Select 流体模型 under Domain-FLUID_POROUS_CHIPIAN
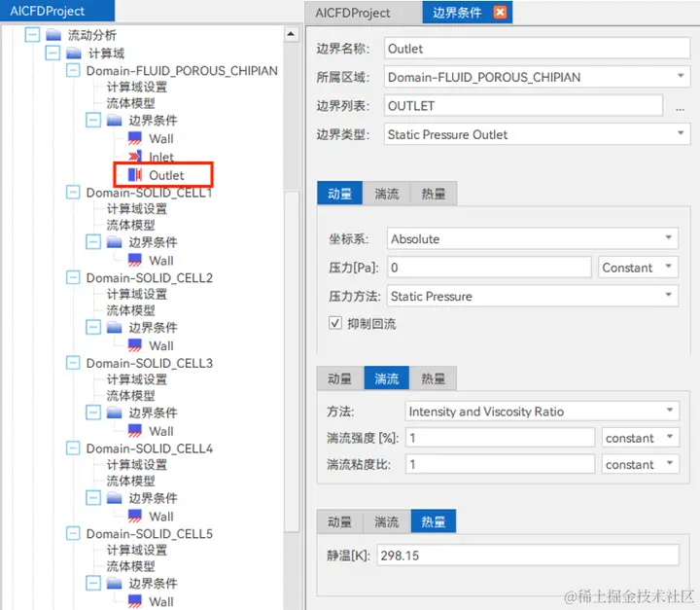Screen dimensions: 700x610 click(131, 103)
